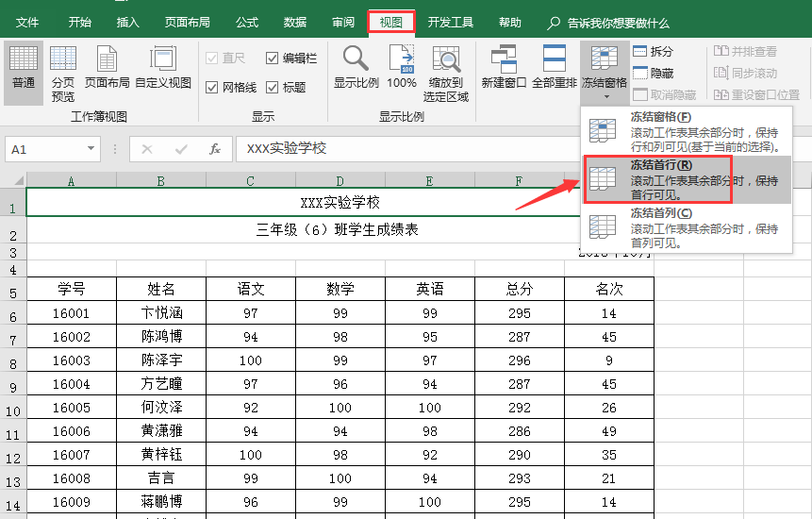This screenshot has height=519, width=812.
Task: Switch to the 开发工具 Developer tab
Action: [x=451, y=23]
